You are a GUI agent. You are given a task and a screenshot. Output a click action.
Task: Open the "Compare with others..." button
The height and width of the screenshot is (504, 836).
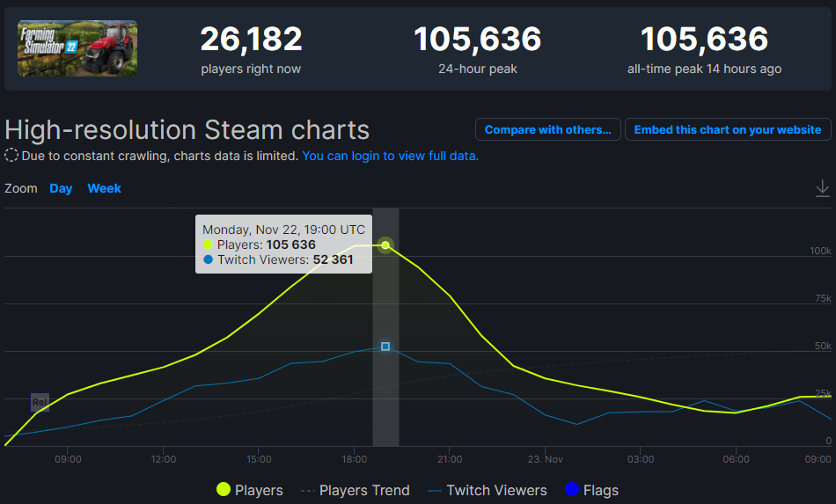click(547, 129)
